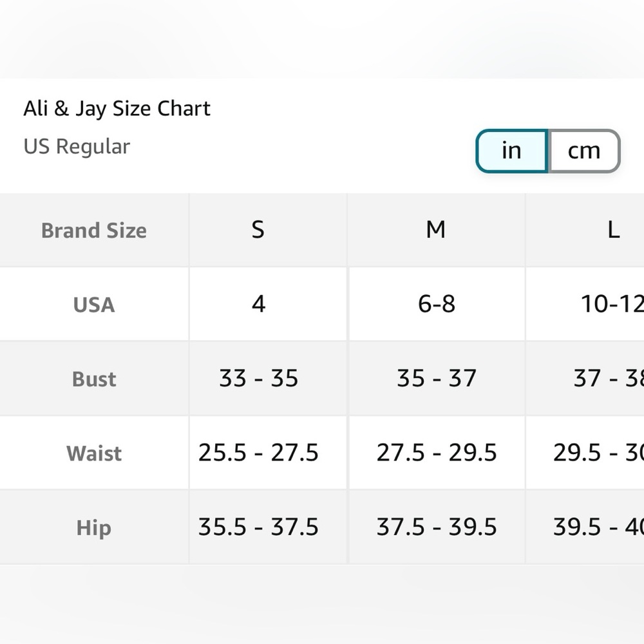Click the Ali & Jay Size Chart title

117,109
